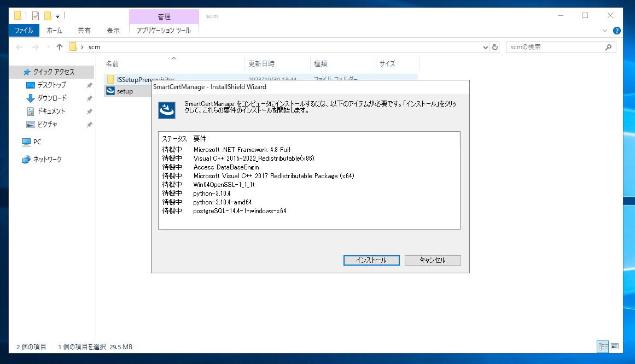The height and width of the screenshot is (364, 635).
Task: Click the desktop icon beside デスクトップ
Action: point(31,85)
